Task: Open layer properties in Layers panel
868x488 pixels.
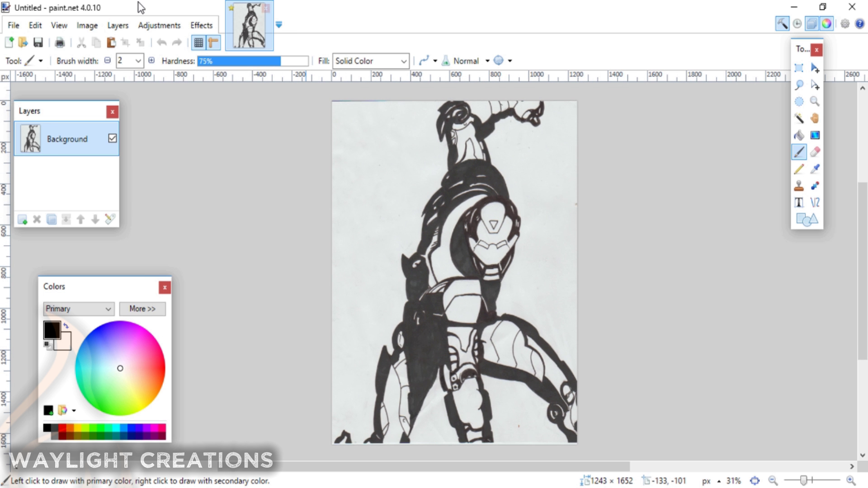Action: tap(110, 220)
